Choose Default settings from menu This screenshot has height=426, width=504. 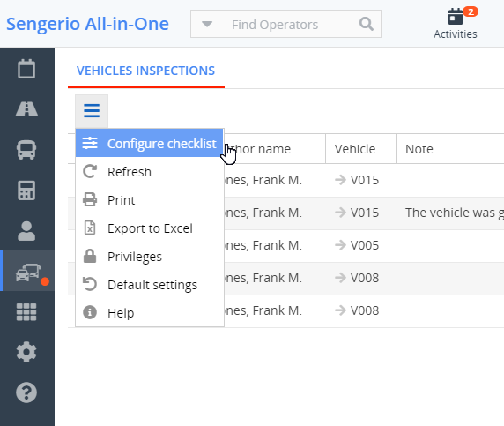point(150,285)
